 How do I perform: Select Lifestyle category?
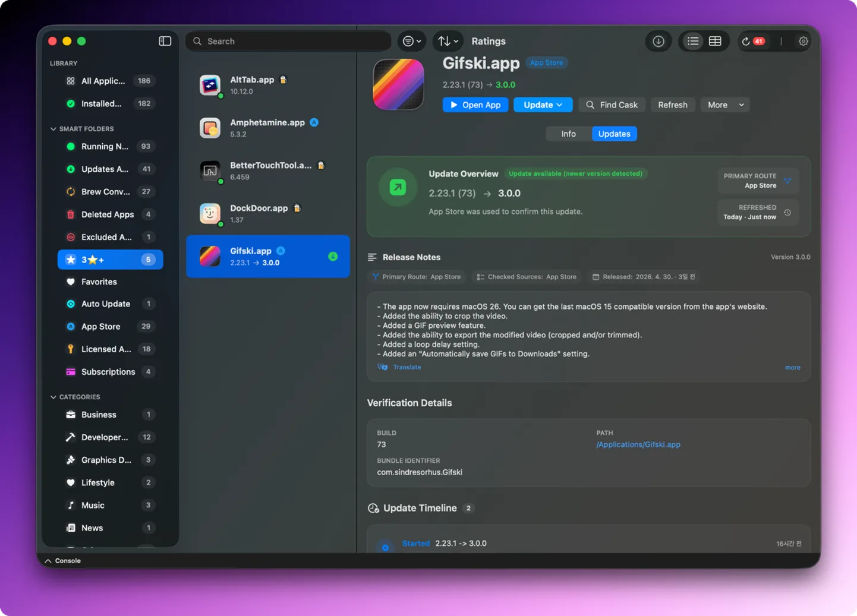click(110, 482)
